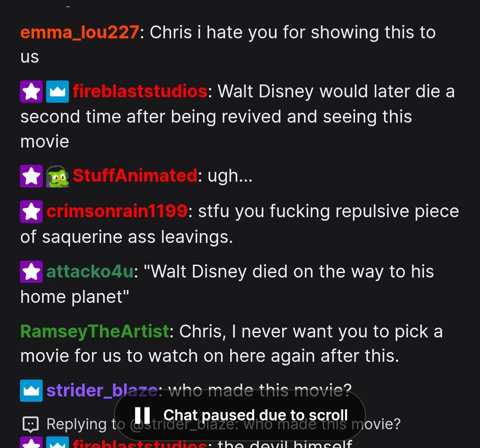Click the 'ugh...' message from StuffAnimated
480x448 pixels.
(x=230, y=176)
